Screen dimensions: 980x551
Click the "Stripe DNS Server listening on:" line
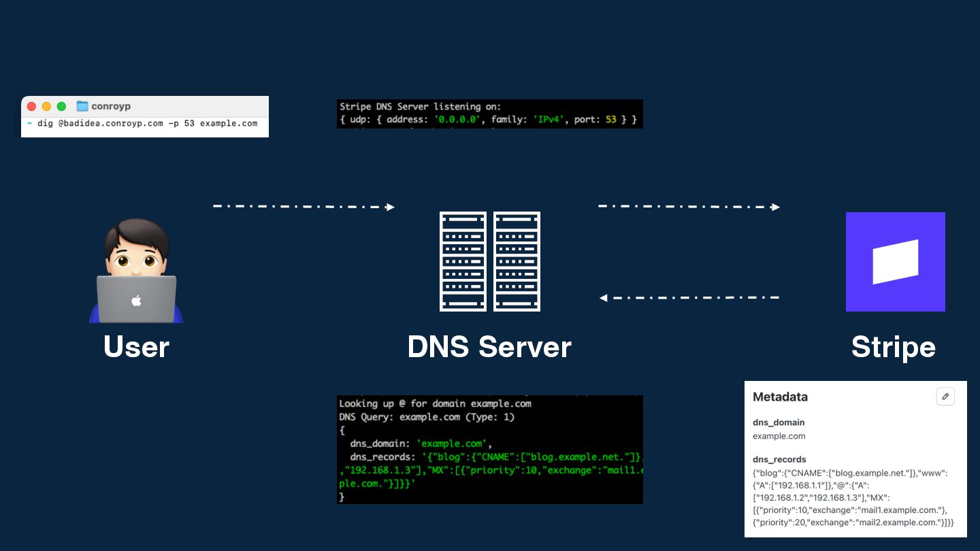tap(420, 107)
